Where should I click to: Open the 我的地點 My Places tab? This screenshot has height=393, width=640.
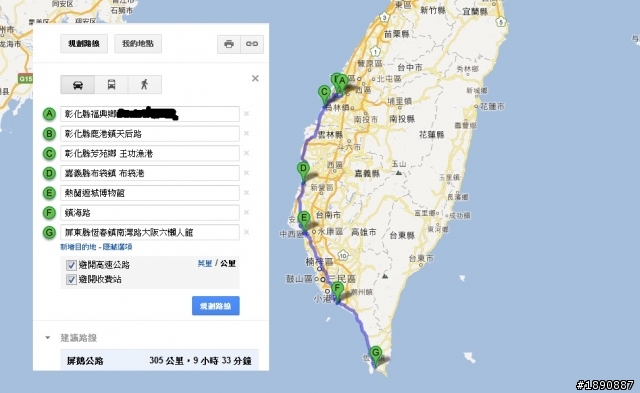(x=138, y=44)
